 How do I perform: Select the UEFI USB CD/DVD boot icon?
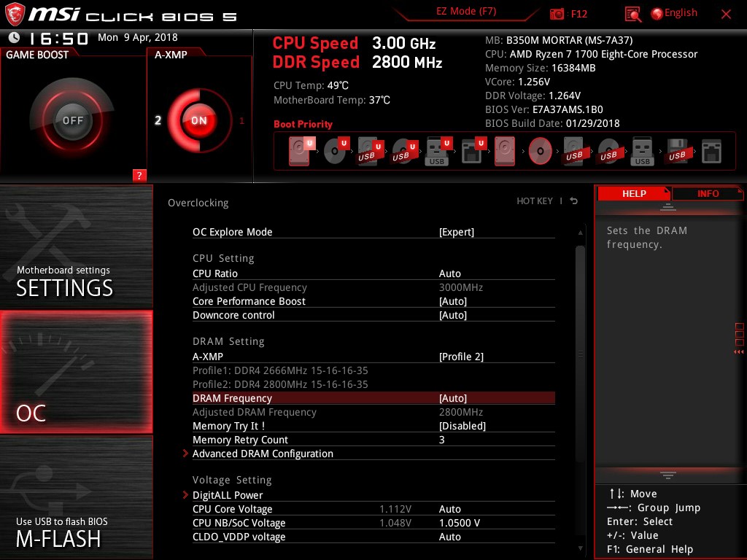pyautogui.click(x=404, y=151)
